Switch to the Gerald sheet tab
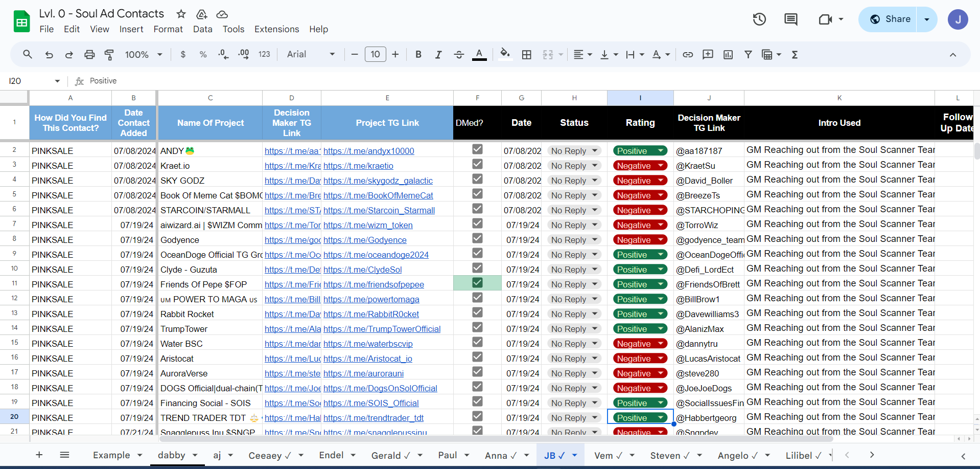The height and width of the screenshot is (469, 980). coord(390,455)
